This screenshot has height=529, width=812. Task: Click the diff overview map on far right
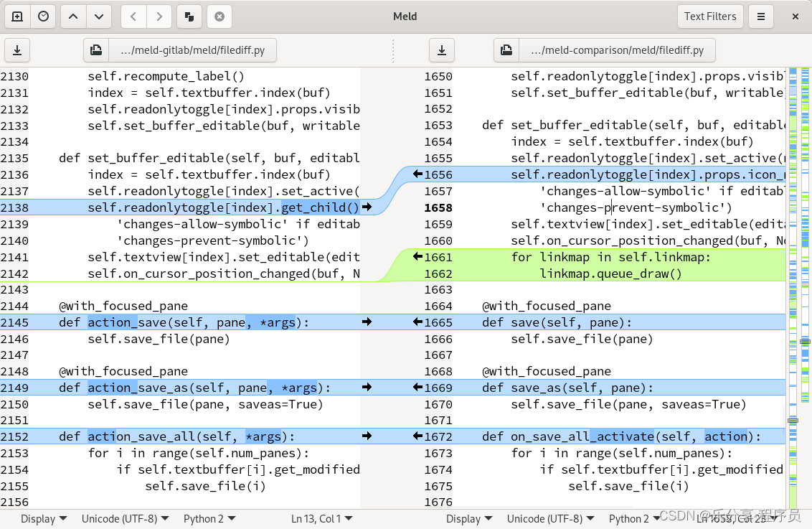pyautogui.click(x=805, y=235)
